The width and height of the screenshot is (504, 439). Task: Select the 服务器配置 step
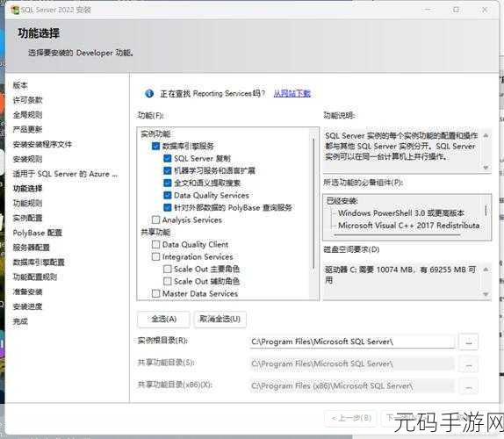pos(32,248)
